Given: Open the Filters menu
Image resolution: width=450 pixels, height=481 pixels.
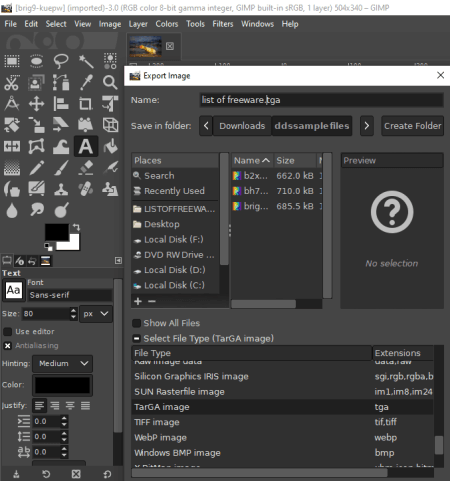Looking at the screenshot, I should [223, 24].
